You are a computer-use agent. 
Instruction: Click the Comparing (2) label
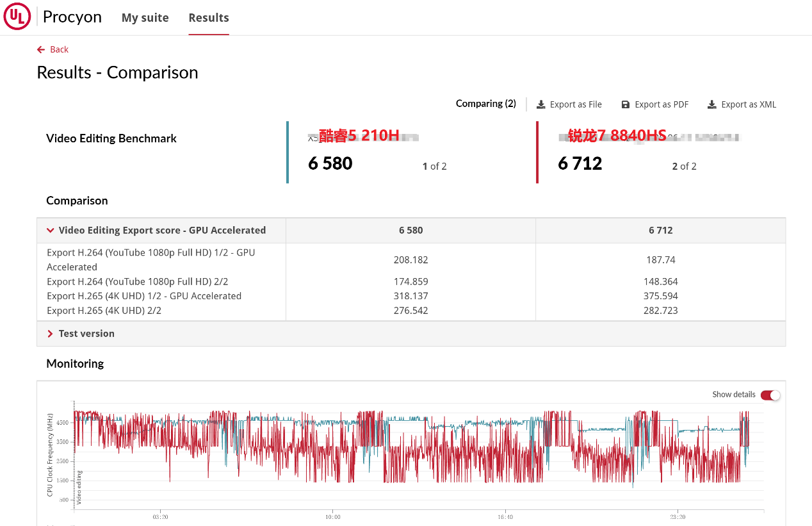[485, 104]
